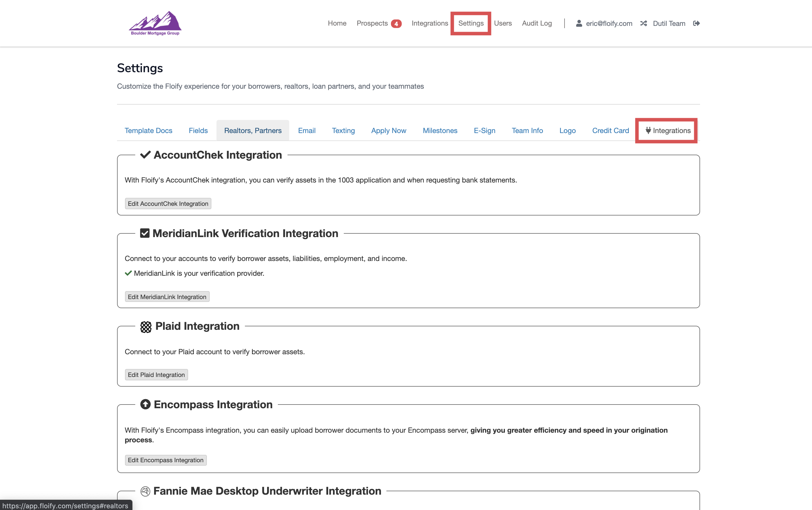812x510 pixels.
Task: Click the red Prospects count badge
Action: 396,24
